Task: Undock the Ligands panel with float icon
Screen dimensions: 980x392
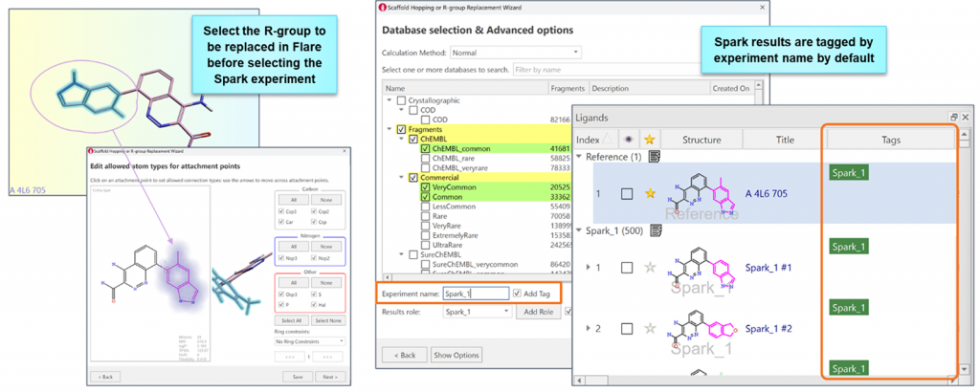Action: (954, 116)
